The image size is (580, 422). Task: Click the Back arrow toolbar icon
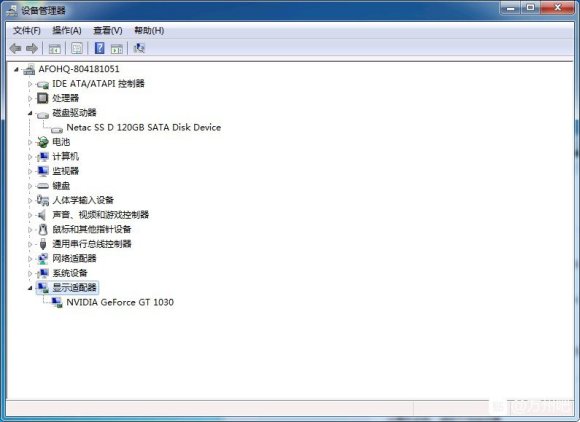tap(16, 48)
